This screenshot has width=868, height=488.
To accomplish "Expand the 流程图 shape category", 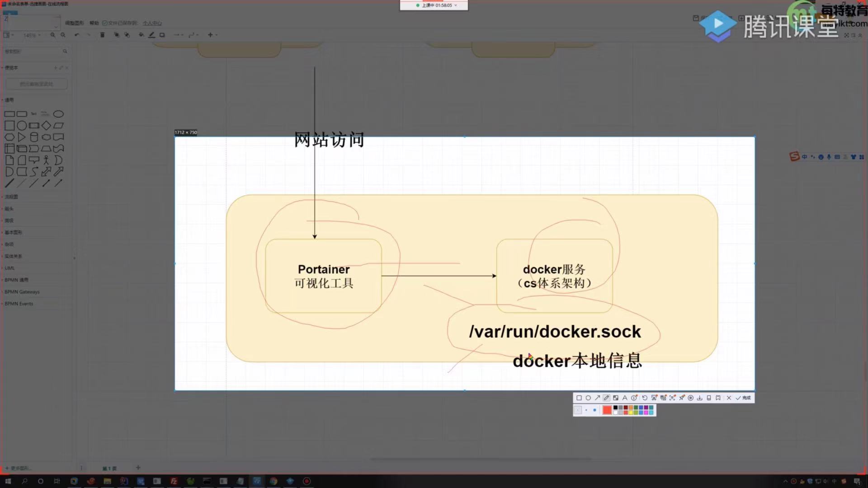I will coord(11,197).
